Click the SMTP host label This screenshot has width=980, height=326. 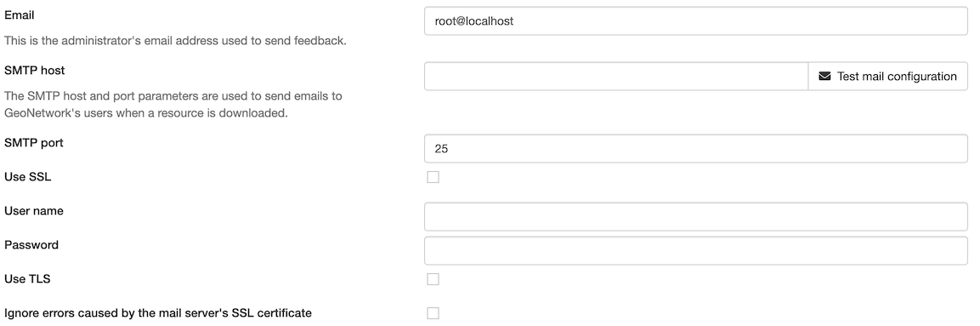coord(34,70)
